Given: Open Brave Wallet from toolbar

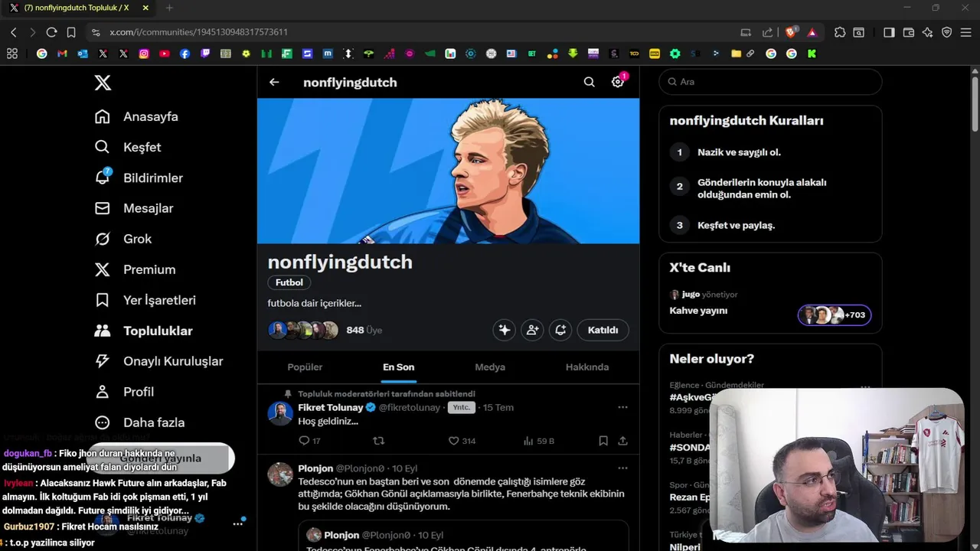Looking at the screenshot, I should click(909, 32).
